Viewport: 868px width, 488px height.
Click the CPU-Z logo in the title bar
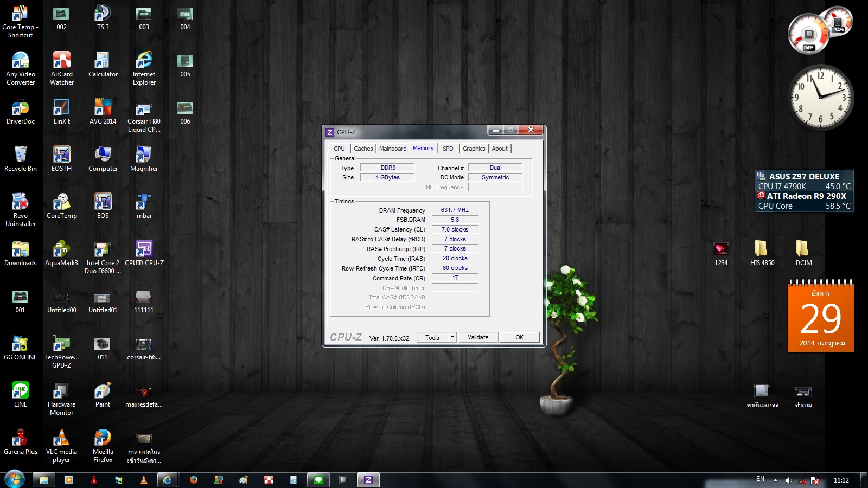[x=329, y=132]
